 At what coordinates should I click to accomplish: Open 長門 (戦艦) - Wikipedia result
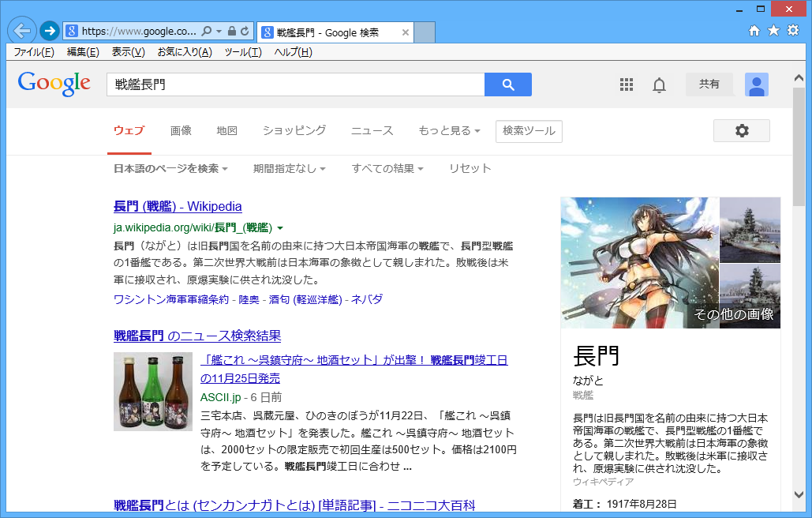178,206
